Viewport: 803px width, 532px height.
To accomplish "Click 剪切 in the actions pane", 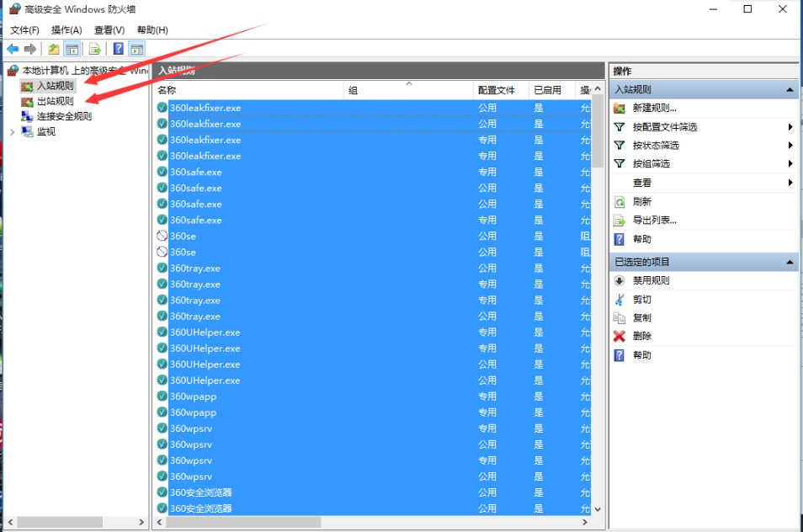I will [x=642, y=300].
